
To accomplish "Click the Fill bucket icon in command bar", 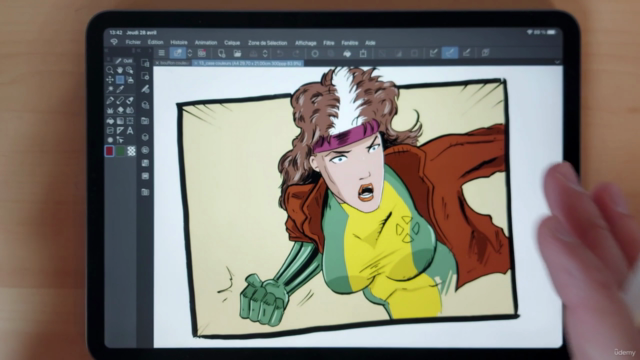I will 347,53.
